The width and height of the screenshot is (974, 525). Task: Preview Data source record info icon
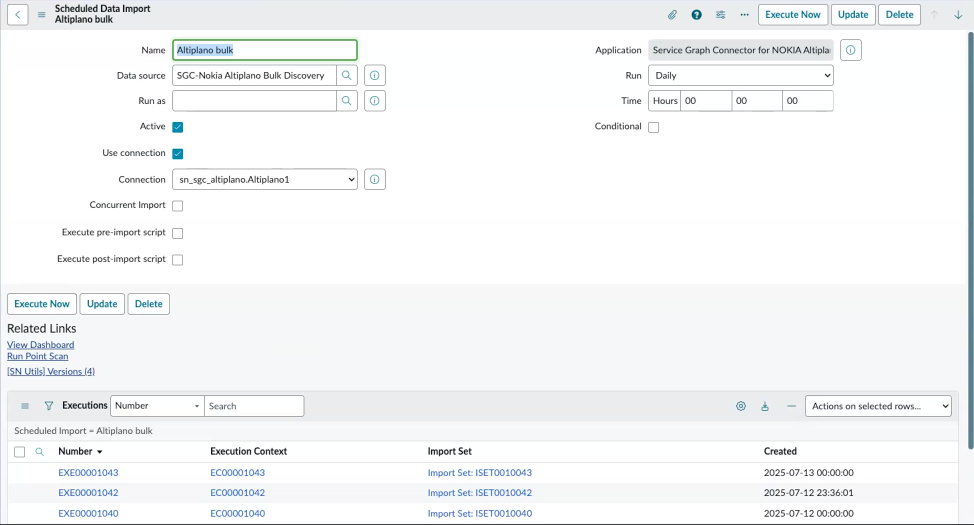click(x=375, y=75)
